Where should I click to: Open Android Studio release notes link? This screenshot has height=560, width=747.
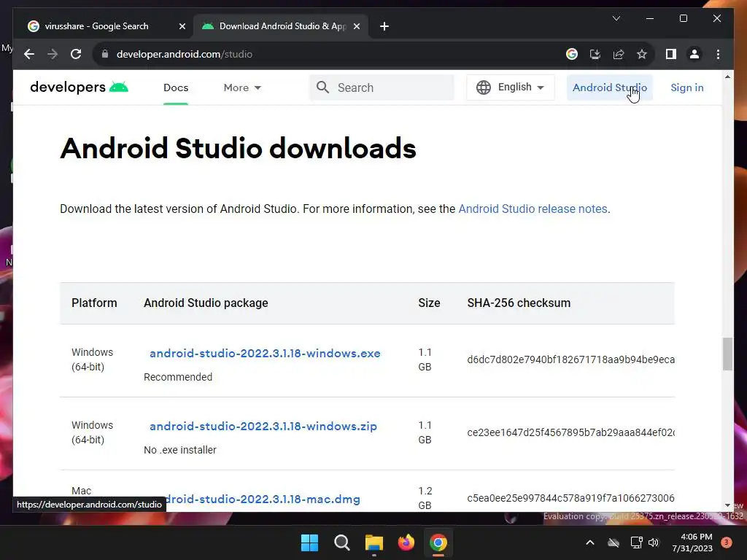pos(533,209)
